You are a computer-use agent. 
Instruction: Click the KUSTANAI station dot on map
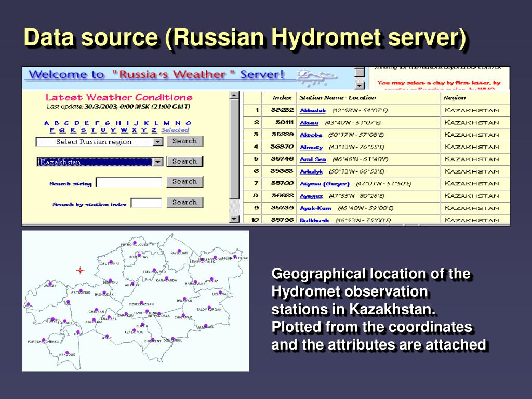click(x=111, y=262)
